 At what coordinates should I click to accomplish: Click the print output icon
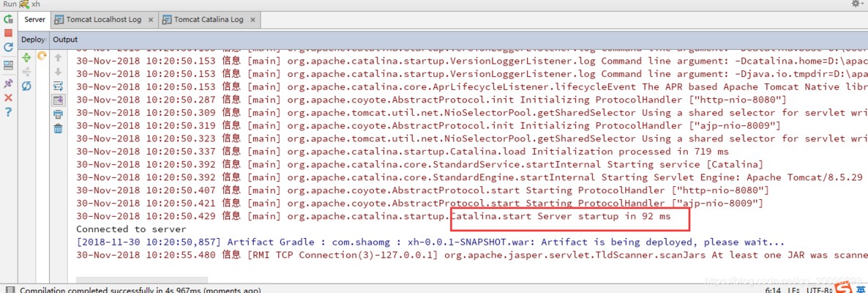[58, 114]
